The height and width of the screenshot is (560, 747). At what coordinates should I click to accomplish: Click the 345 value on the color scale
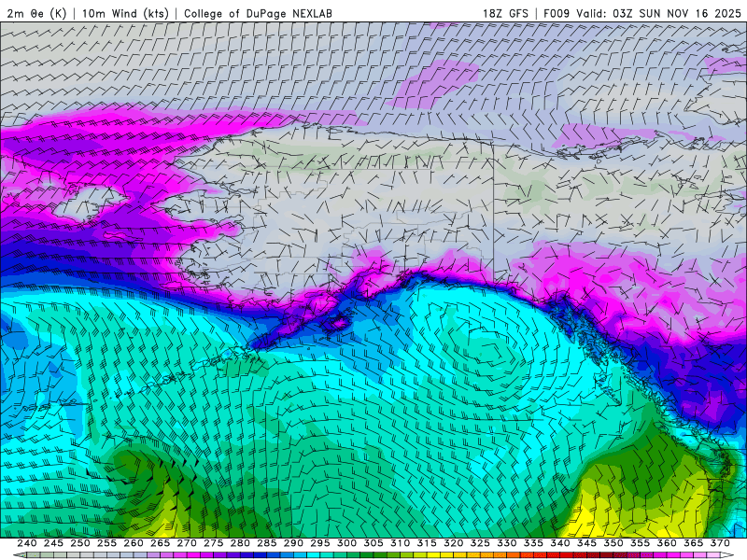click(x=587, y=543)
